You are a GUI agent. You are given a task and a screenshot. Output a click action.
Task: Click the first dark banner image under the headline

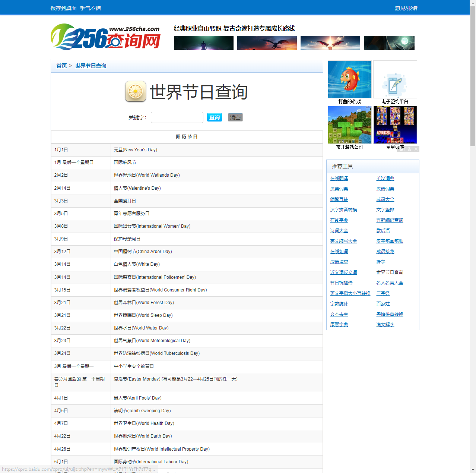[x=203, y=43]
